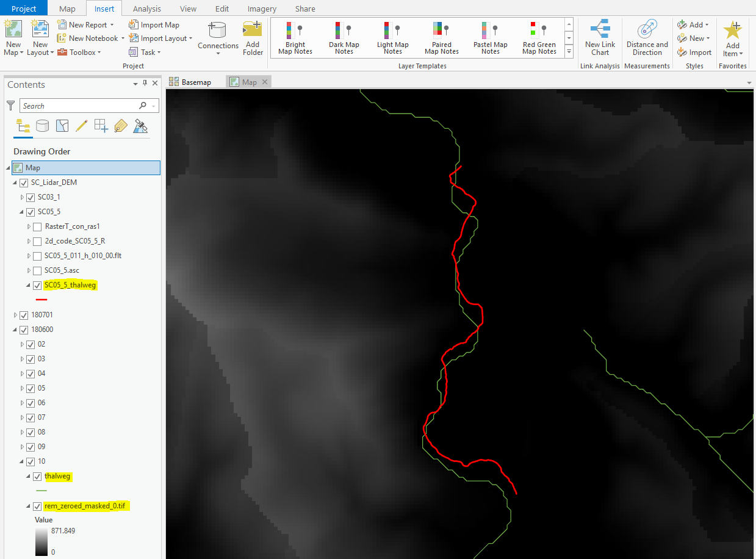Select the Dark Map Notes template

[344, 37]
